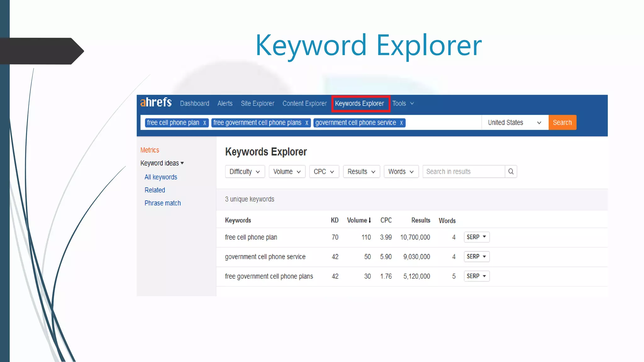
Task: Open SERP dropdown for 'free government cell phone plans'
Action: [476, 276]
